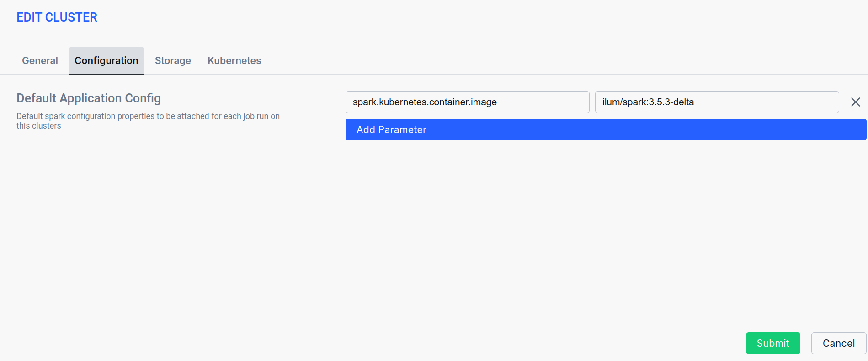Go to the Kubernetes tab

click(234, 61)
